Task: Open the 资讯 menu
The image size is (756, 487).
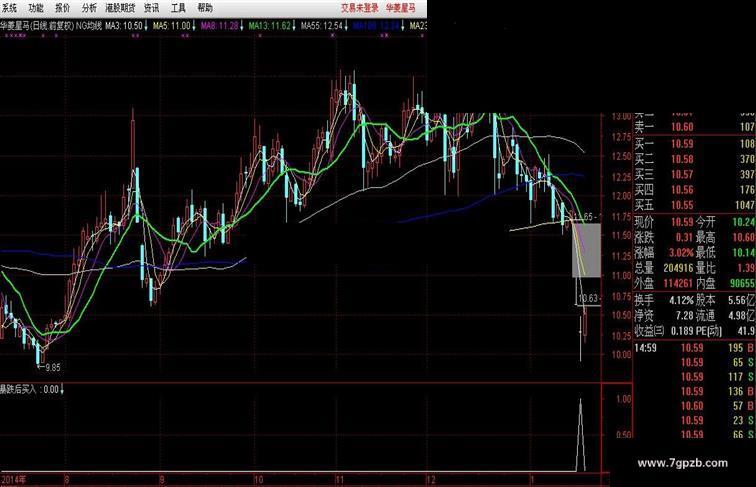Action: (x=152, y=8)
